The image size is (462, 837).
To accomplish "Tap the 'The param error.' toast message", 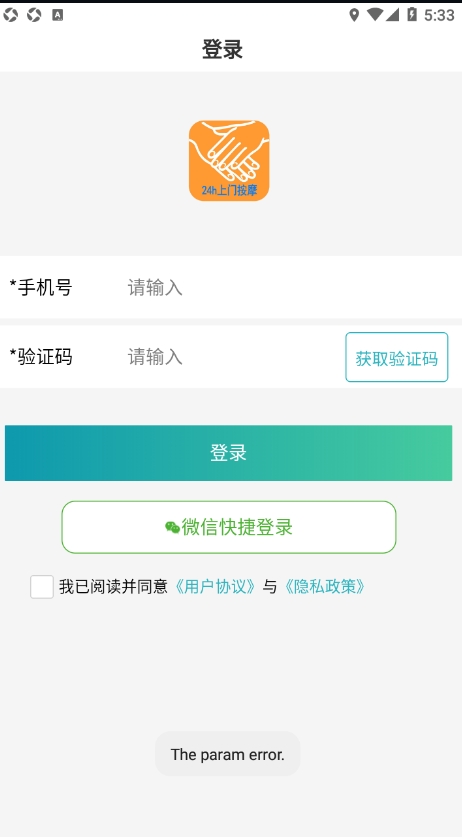I will [228, 754].
